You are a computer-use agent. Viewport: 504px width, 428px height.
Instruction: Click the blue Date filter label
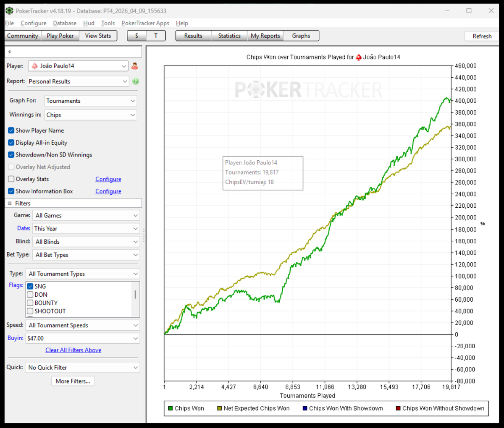pyautogui.click(x=24, y=228)
